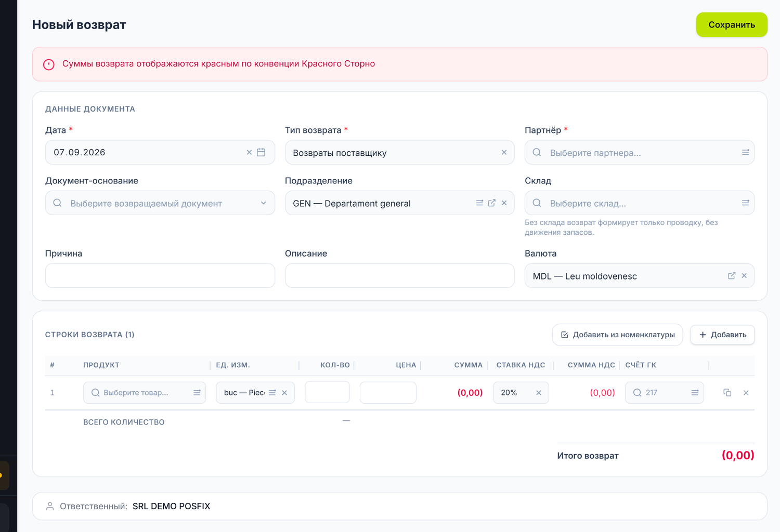Screen dimensions: 780x532
Task: Focus the Причина input field
Action: pyautogui.click(x=160, y=275)
